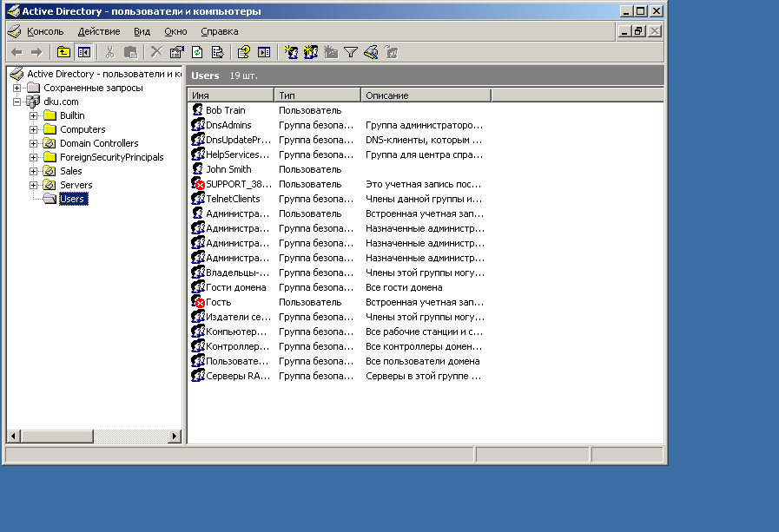Collapse the dku.com domain node

pos(17,102)
